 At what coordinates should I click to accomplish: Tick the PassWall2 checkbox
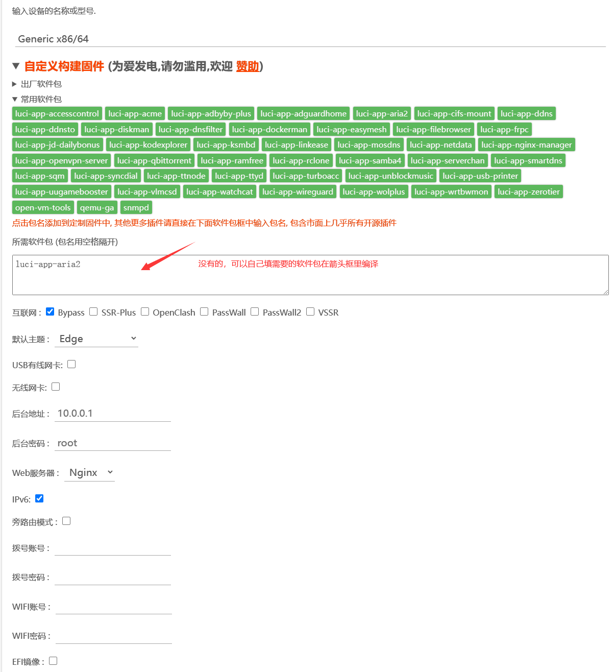[x=255, y=311]
